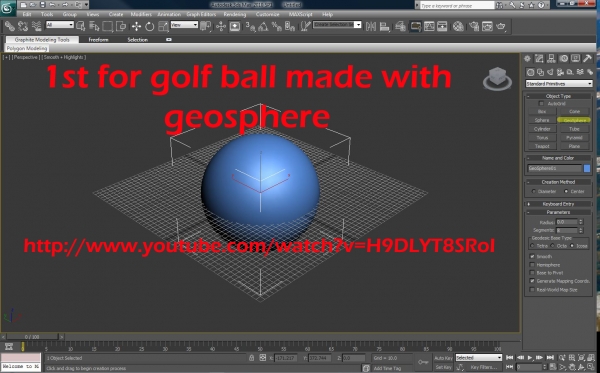Collapse the Parameters rollout
The width and height of the screenshot is (600, 373).
point(558,212)
